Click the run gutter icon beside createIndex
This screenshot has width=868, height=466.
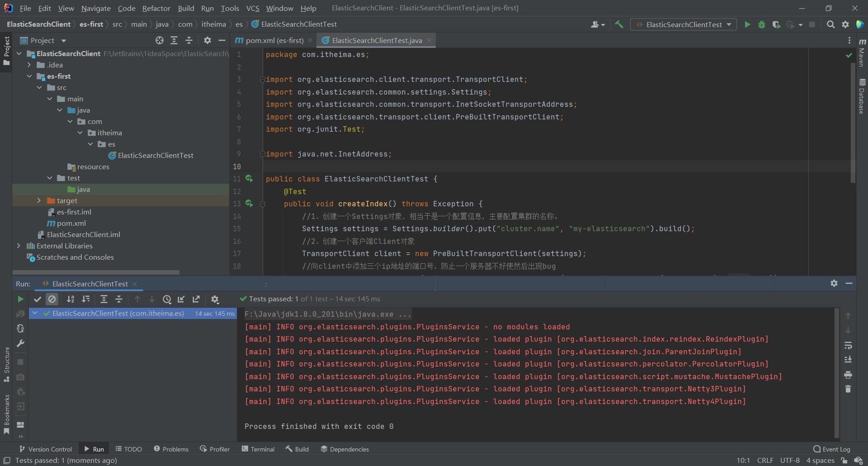click(249, 204)
